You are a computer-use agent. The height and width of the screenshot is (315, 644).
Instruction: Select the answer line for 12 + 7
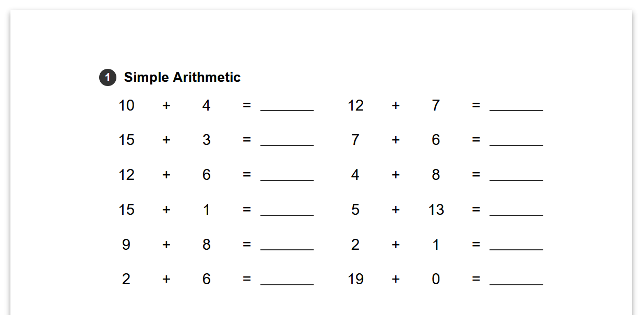click(x=516, y=106)
